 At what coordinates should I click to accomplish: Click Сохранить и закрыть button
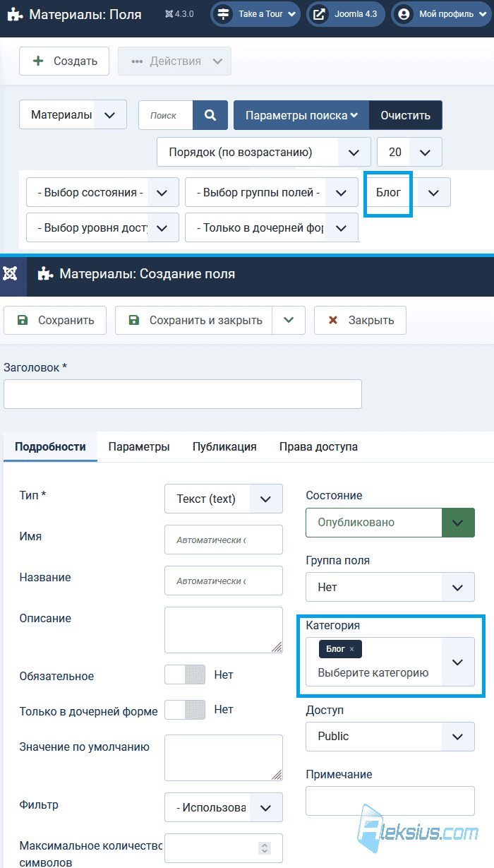coord(194,320)
